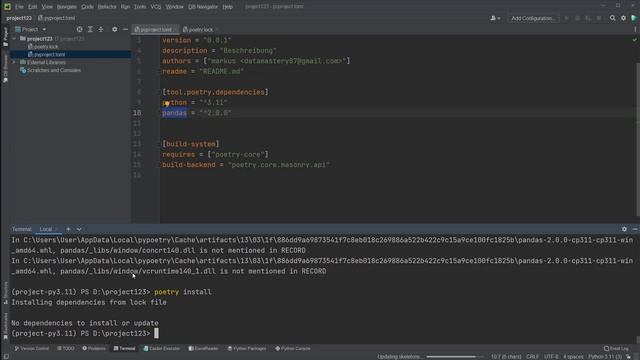Open Search Everywhere magnifier
640x360 pixels.
pos(613,18)
